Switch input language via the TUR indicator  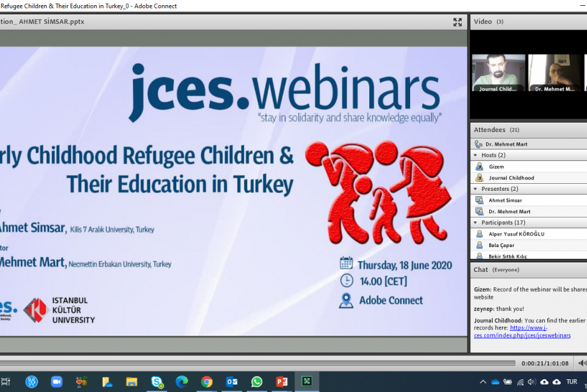(573, 381)
